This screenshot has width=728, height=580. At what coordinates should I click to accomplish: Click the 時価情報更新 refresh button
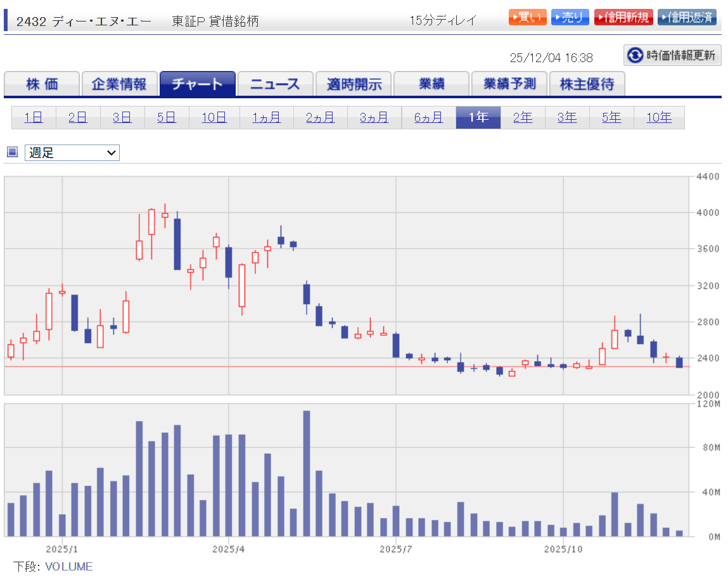672,56
